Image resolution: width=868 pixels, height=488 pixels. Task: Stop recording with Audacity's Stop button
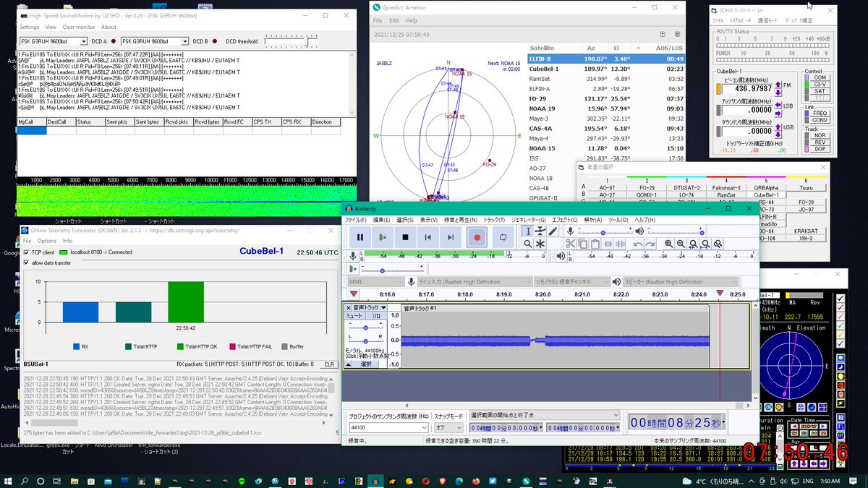405,236
